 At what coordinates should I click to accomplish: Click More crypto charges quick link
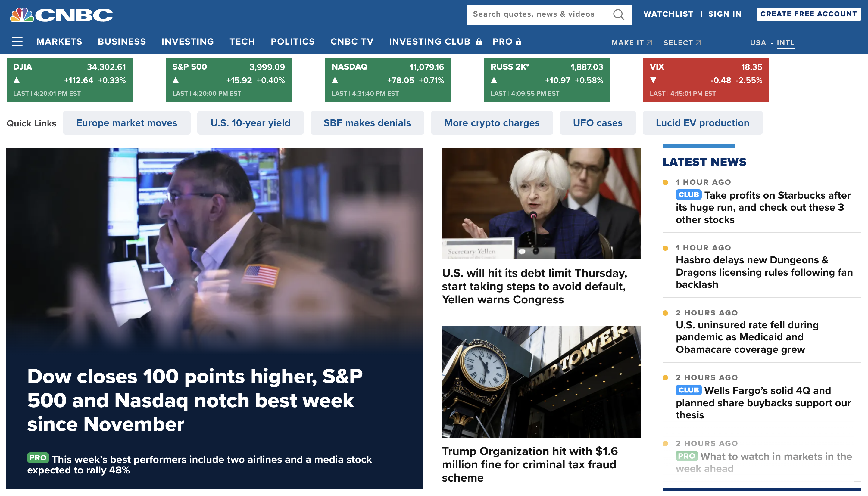point(492,123)
